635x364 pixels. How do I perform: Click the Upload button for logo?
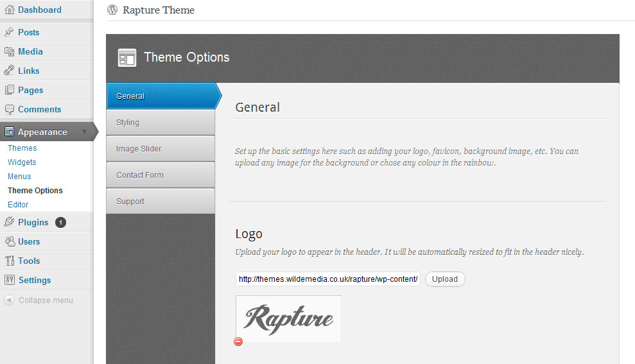click(x=445, y=279)
